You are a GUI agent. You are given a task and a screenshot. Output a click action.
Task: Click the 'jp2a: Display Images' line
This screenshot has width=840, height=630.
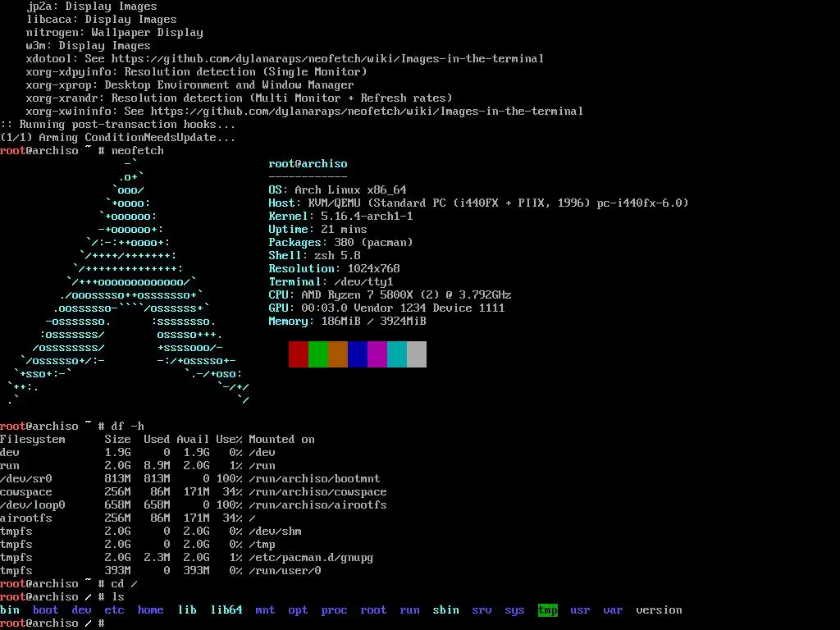point(92,7)
